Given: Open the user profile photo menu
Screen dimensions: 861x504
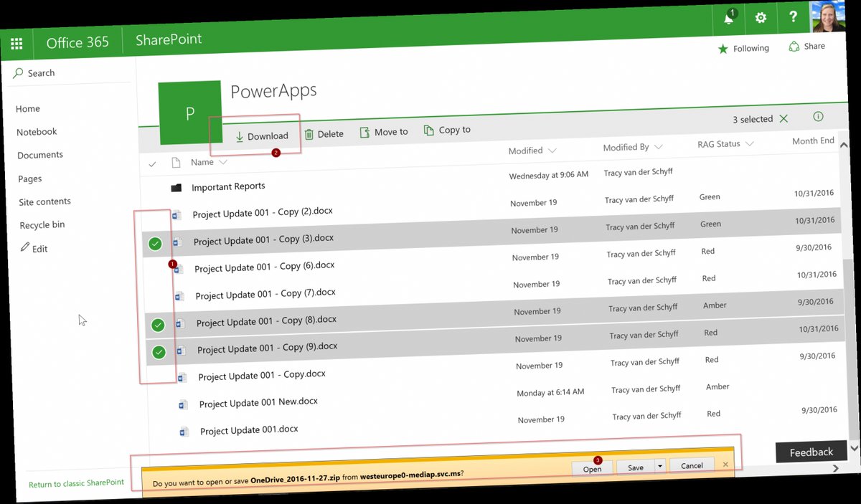Looking at the screenshot, I should point(828,16).
